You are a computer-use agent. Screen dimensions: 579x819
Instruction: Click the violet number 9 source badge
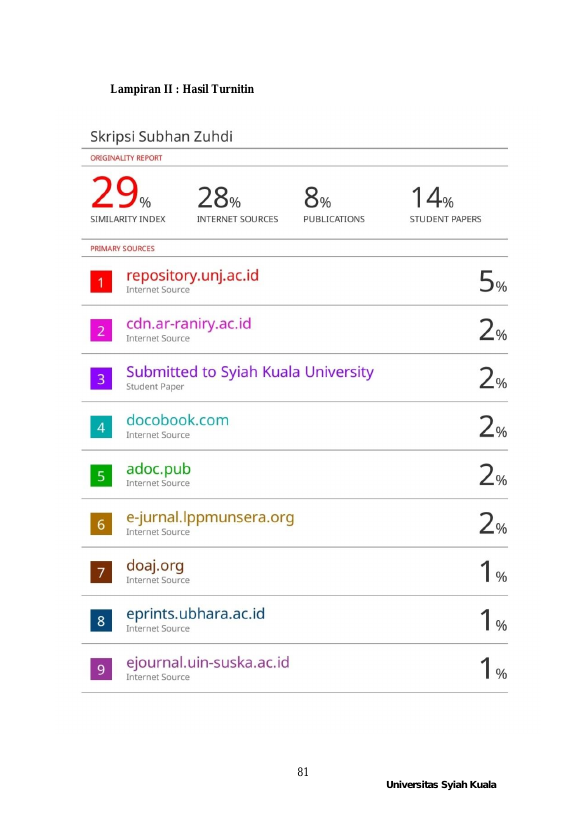(x=101, y=669)
